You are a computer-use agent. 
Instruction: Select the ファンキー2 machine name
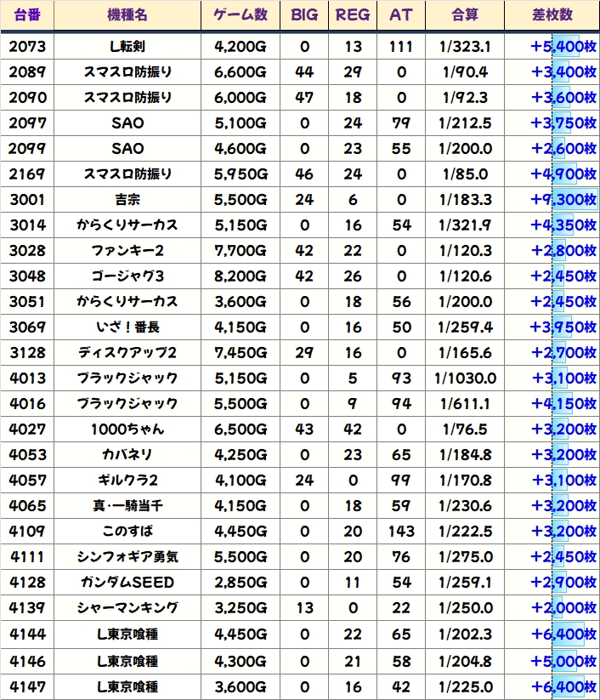[x=127, y=250]
